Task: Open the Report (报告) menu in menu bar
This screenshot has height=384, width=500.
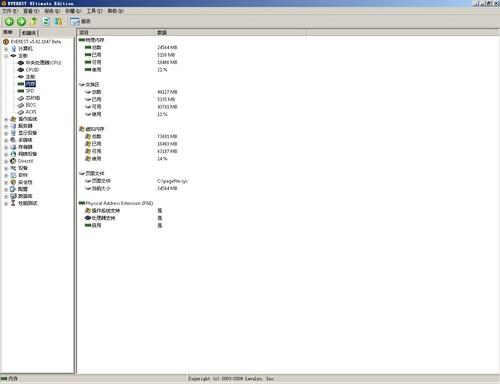Action: [52, 11]
